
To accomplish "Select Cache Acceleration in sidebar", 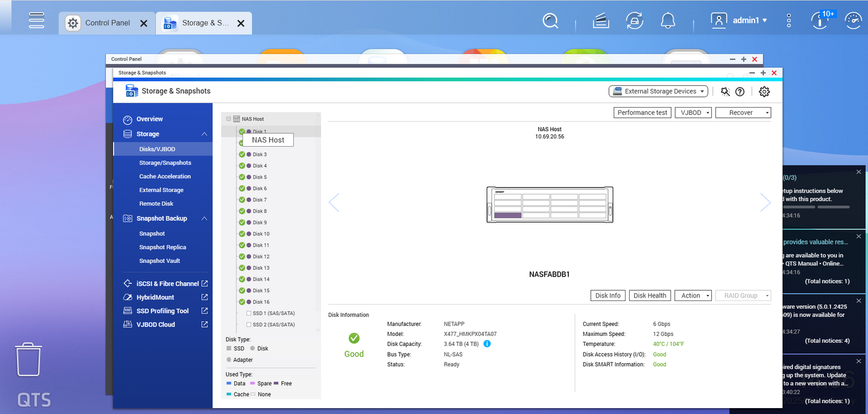I will point(165,176).
